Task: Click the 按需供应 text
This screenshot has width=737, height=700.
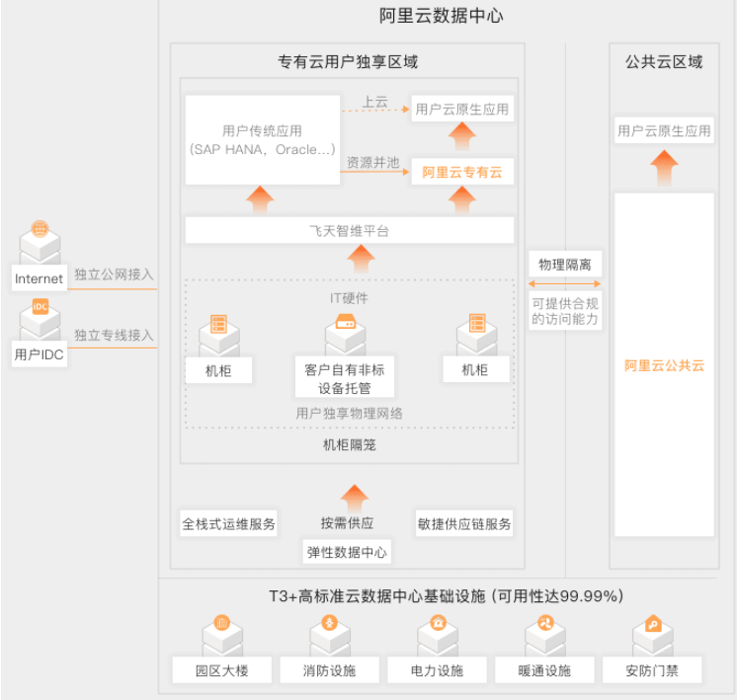Action: [x=348, y=523]
